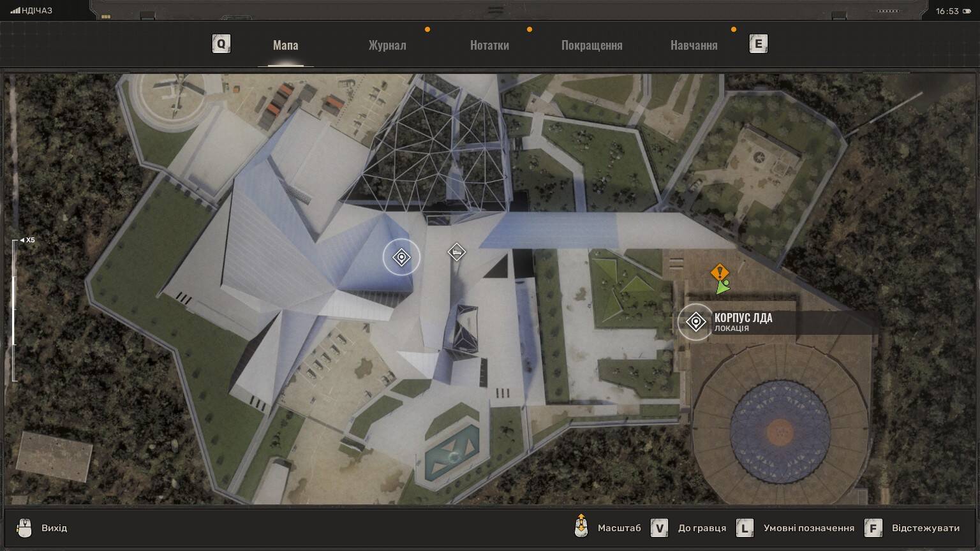The image size is (980, 551).
Task: Center map with До гравця
Action: 702,528
